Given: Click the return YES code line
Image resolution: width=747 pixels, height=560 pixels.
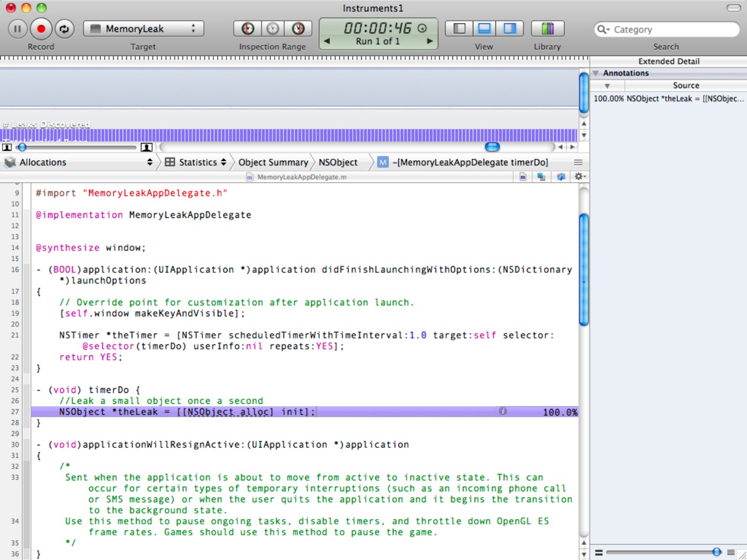Looking at the screenshot, I should (x=90, y=357).
